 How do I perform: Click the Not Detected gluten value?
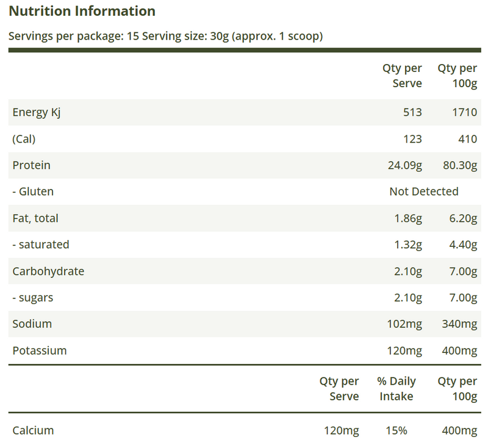(423, 191)
